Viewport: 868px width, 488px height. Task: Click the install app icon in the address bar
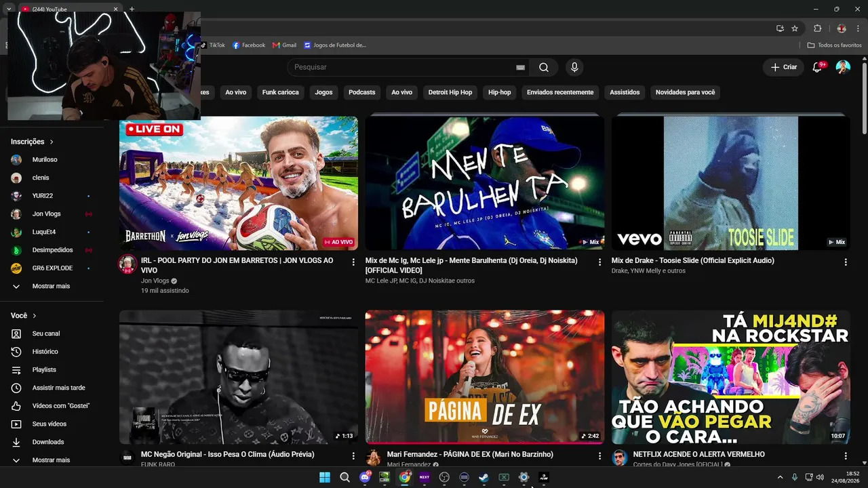[780, 28]
